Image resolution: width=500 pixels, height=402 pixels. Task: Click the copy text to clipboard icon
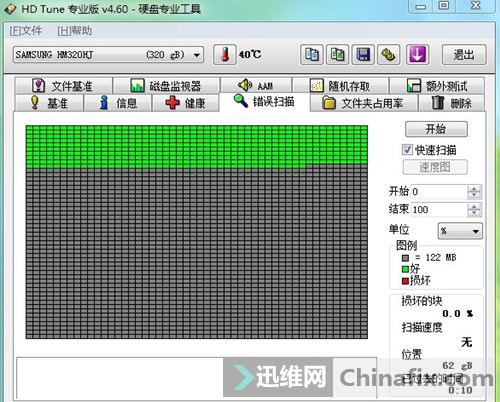pos(312,54)
